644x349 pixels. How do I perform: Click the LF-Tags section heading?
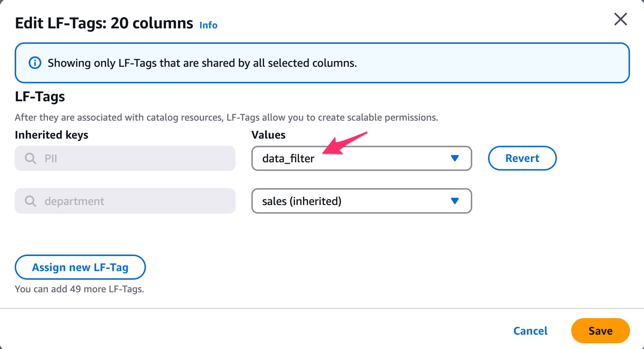tap(40, 97)
